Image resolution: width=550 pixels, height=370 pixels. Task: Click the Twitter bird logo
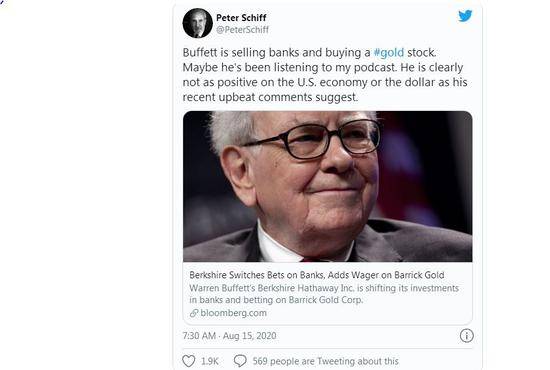tap(465, 16)
